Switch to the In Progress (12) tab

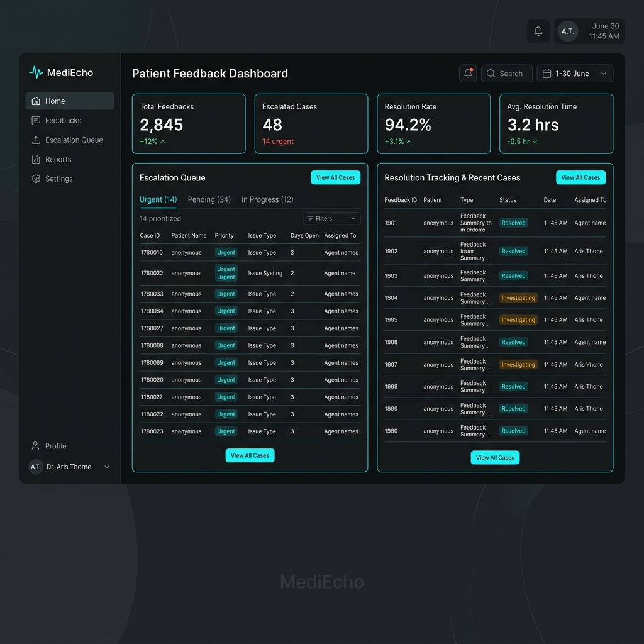tap(267, 199)
